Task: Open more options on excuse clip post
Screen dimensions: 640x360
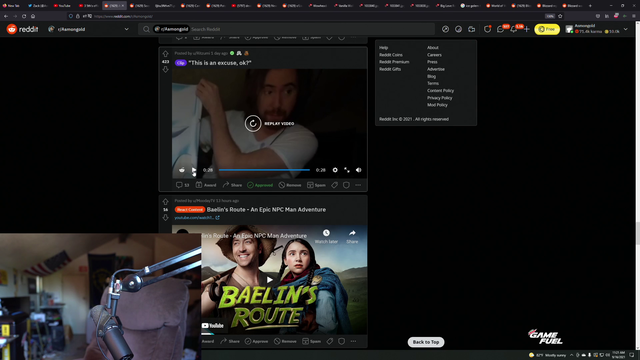Action: (358, 185)
